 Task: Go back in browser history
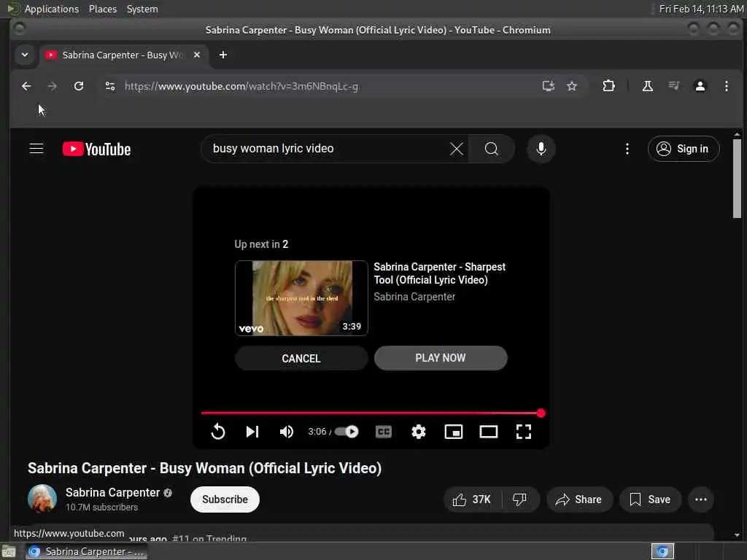coord(26,86)
